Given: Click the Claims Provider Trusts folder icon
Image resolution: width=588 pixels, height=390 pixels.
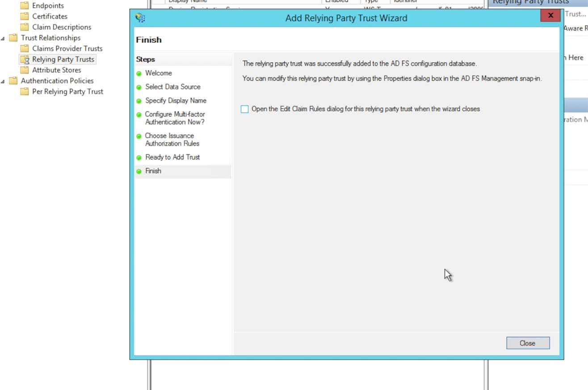Looking at the screenshot, I should coord(25,49).
